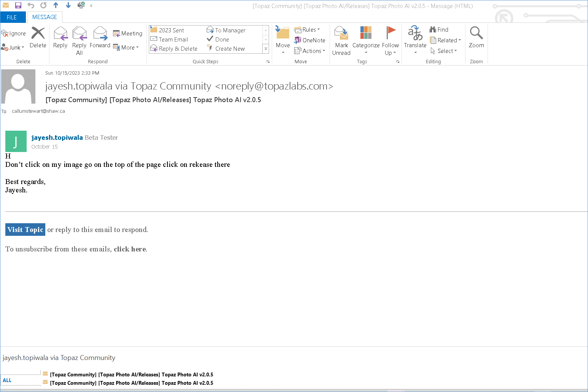Click the unsubscribe 'click here' link
588x392 pixels.
[130, 249]
